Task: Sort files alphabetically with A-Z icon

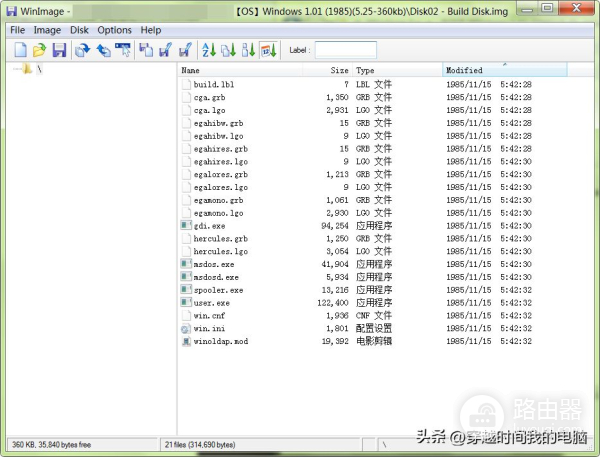Action: [x=209, y=50]
